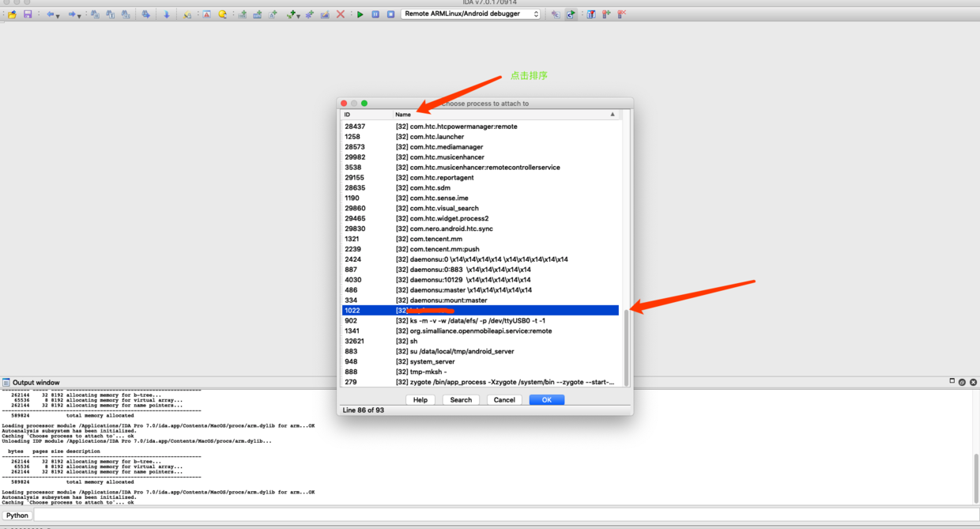Select the com.htc.sense.ime process row
Image resolution: width=980 pixels, height=529 pixels.
pos(481,198)
